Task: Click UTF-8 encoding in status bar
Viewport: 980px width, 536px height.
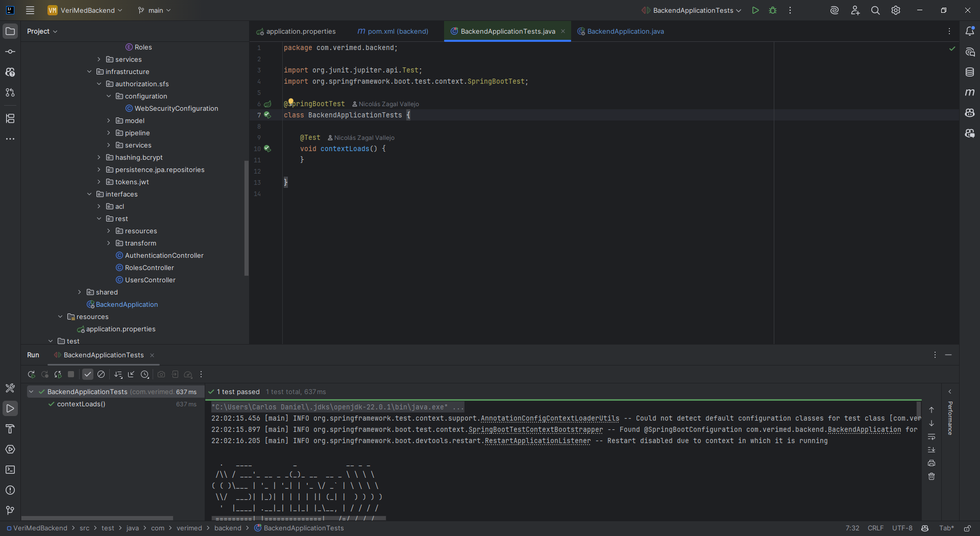Action: [x=902, y=528]
